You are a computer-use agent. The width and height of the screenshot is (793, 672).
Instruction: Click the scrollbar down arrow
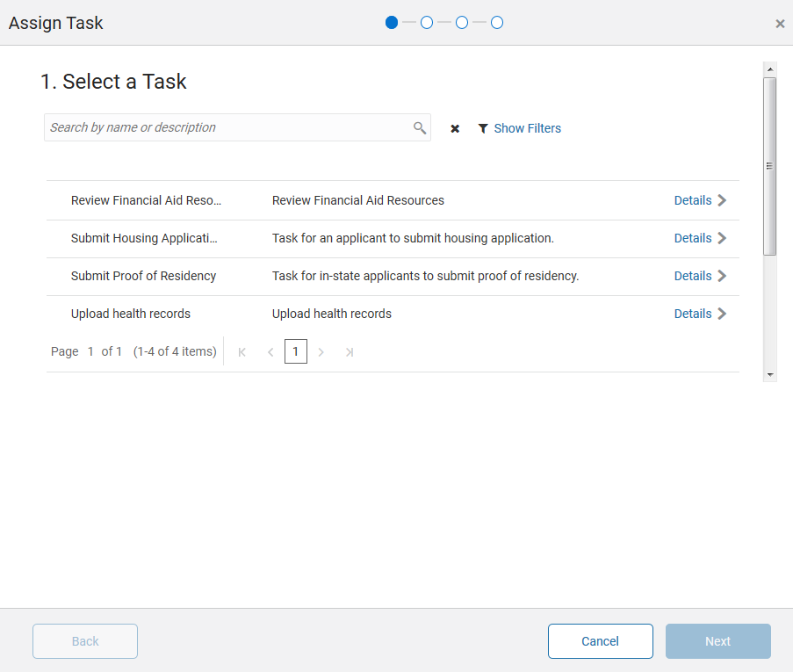(770, 374)
